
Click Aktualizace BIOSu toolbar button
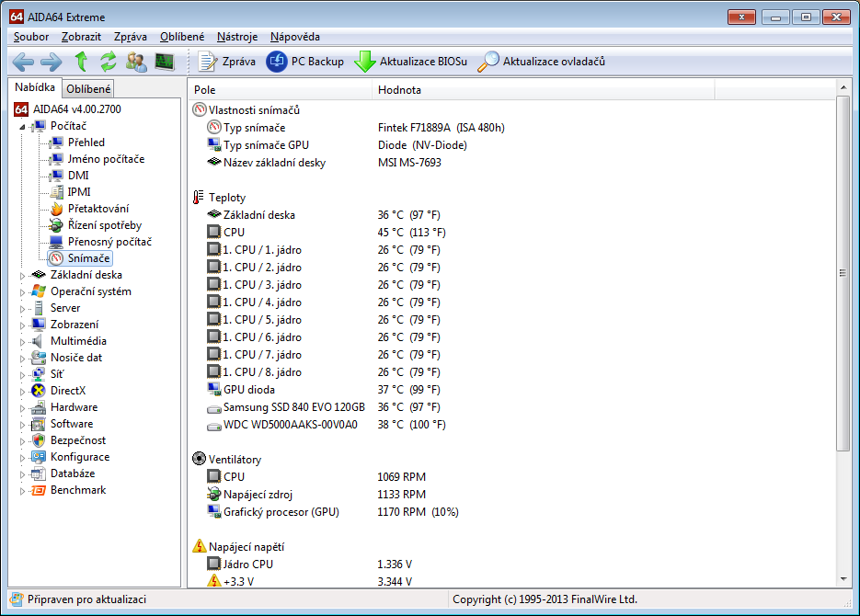[411, 62]
